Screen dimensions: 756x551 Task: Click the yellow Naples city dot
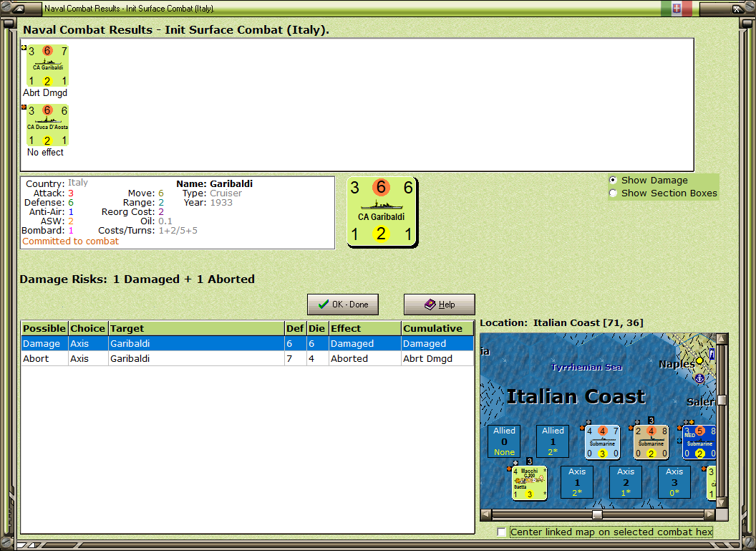point(699,361)
